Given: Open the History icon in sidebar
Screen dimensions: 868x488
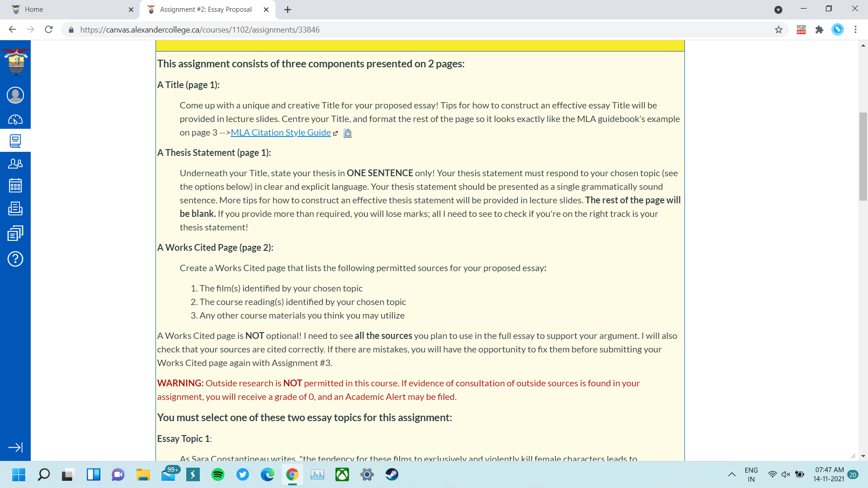Looking at the screenshot, I should click(15, 233).
